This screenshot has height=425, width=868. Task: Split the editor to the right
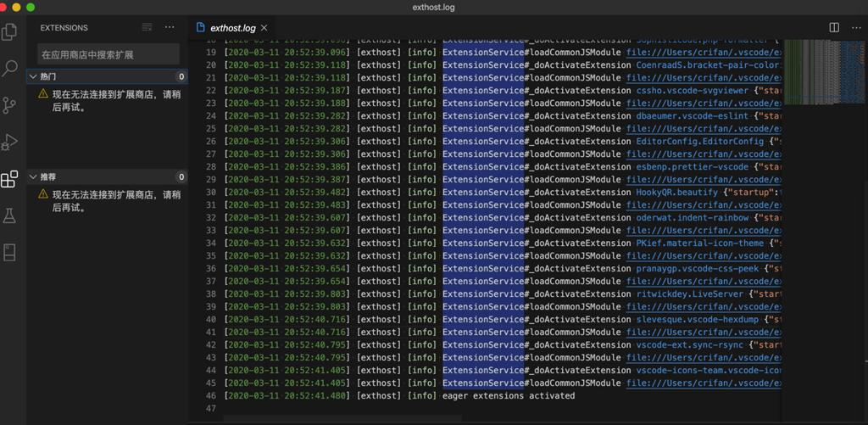tap(834, 28)
